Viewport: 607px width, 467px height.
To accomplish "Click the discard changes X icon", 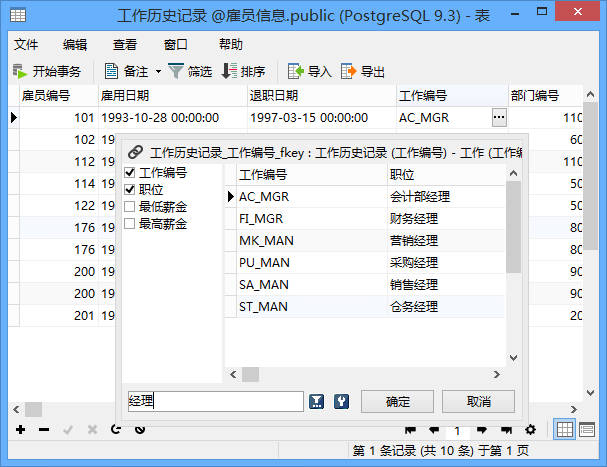I will click(92, 429).
